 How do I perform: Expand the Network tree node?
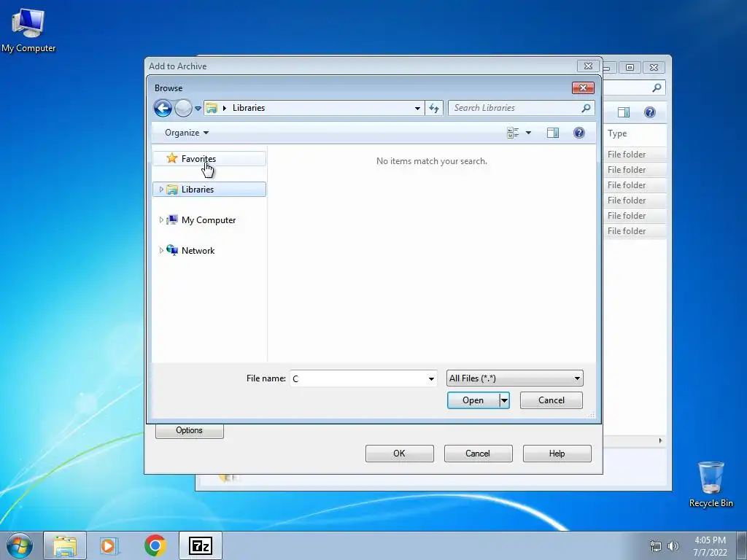pyautogui.click(x=161, y=251)
